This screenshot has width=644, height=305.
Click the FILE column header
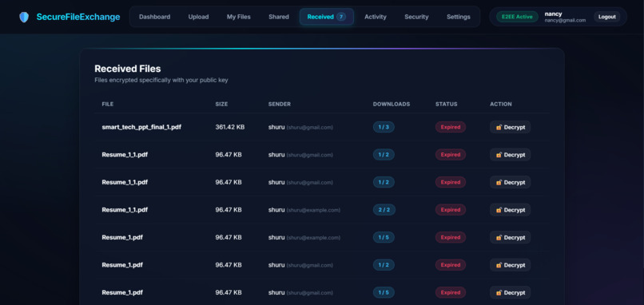coord(108,105)
